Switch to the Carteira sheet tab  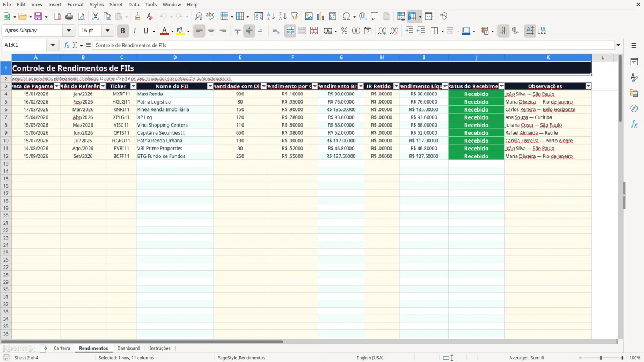coord(62,349)
